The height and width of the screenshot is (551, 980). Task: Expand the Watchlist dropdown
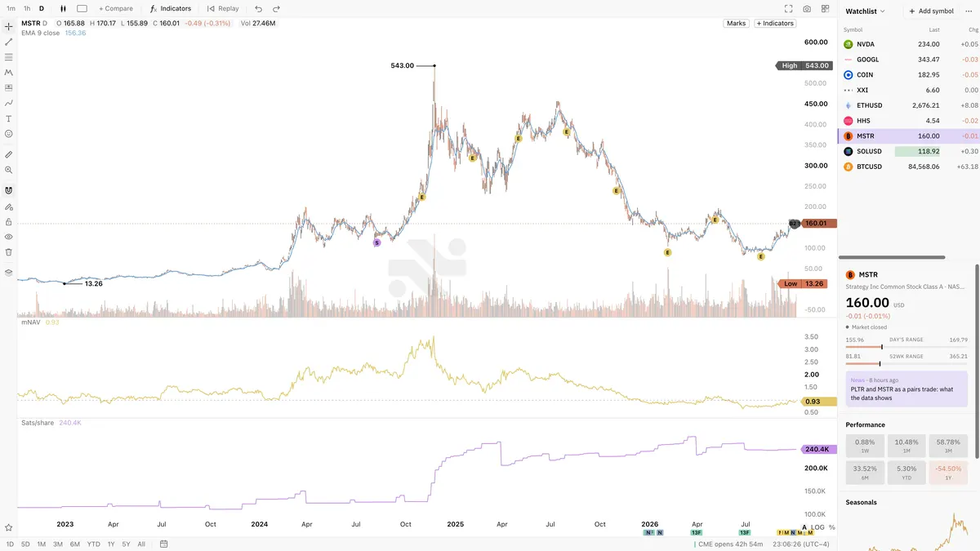coord(866,11)
